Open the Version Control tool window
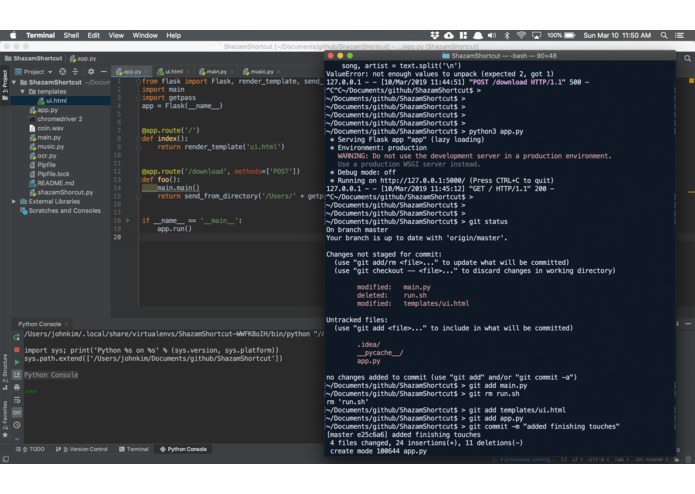Viewport: 695px width, 494px height. tap(82, 449)
